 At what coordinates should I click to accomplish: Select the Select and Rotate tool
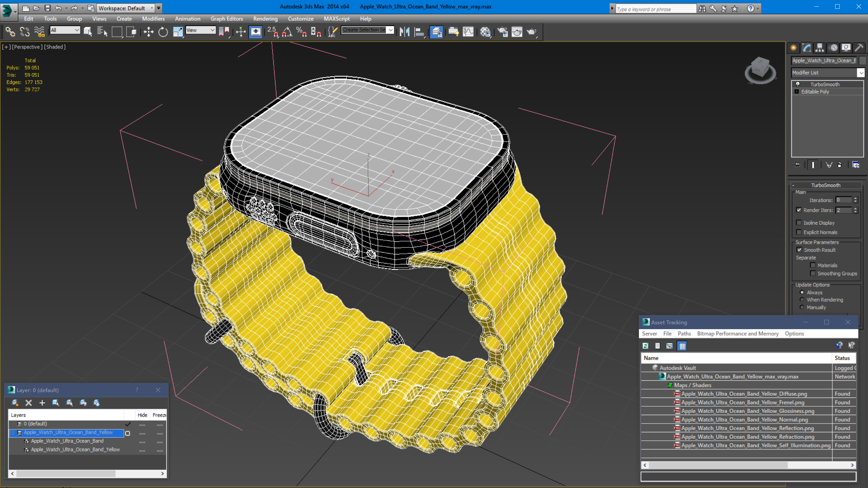click(x=163, y=32)
